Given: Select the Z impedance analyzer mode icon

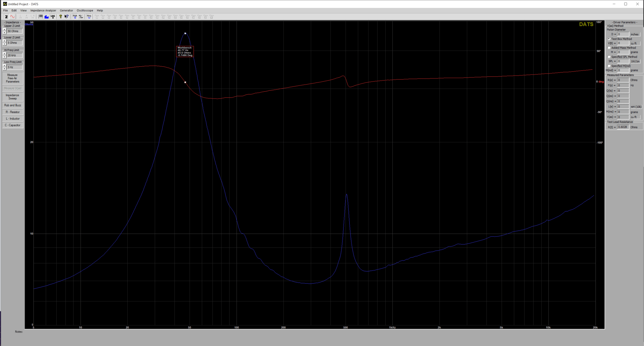Looking at the screenshot, I should click(6, 17).
